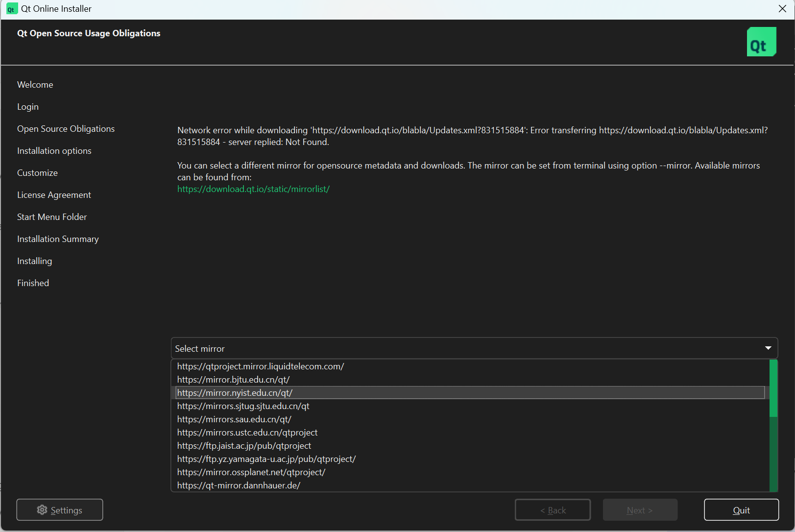Choose qtproject.mirror.liquidtelecom.com mirror
The image size is (795, 532).
point(470,366)
